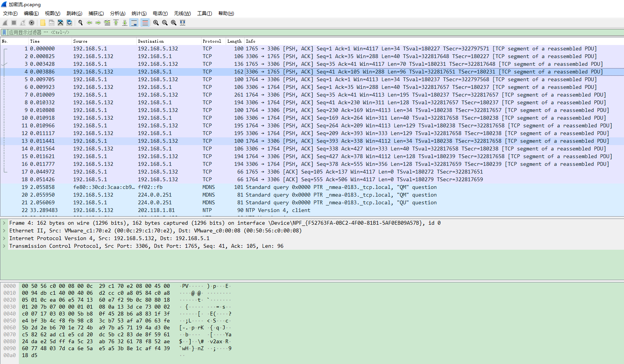This screenshot has height=364, width=624.
Task: Expand the Ethernet II details row
Action: point(4,230)
